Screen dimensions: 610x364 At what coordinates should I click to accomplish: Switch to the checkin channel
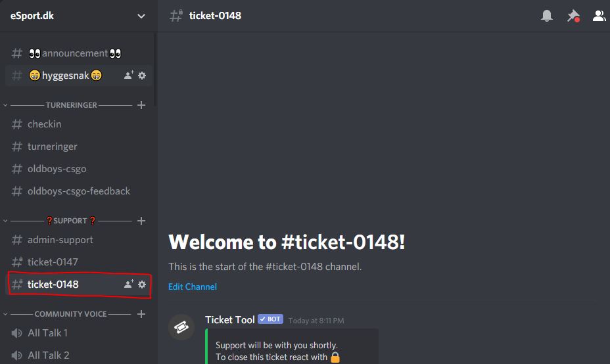44,124
